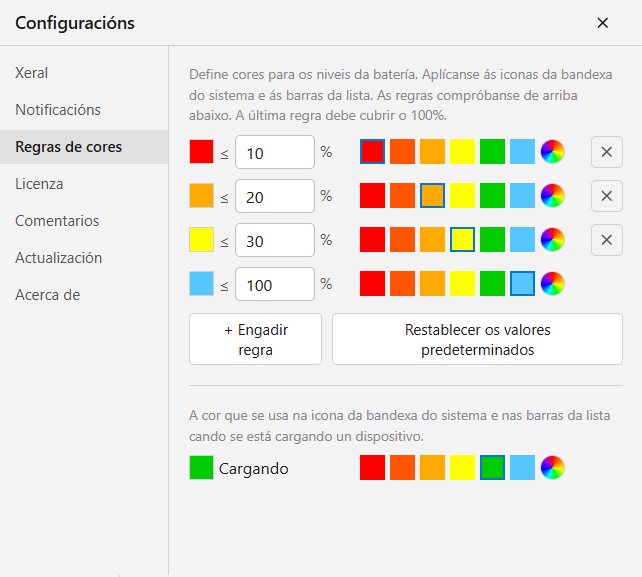Remove the 30% rule

click(x=607, y=240)
